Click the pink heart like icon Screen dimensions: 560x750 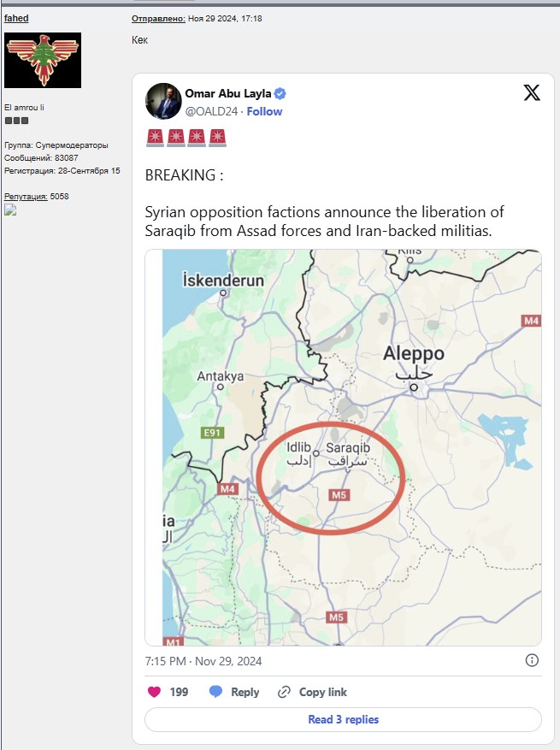(154, 692)
